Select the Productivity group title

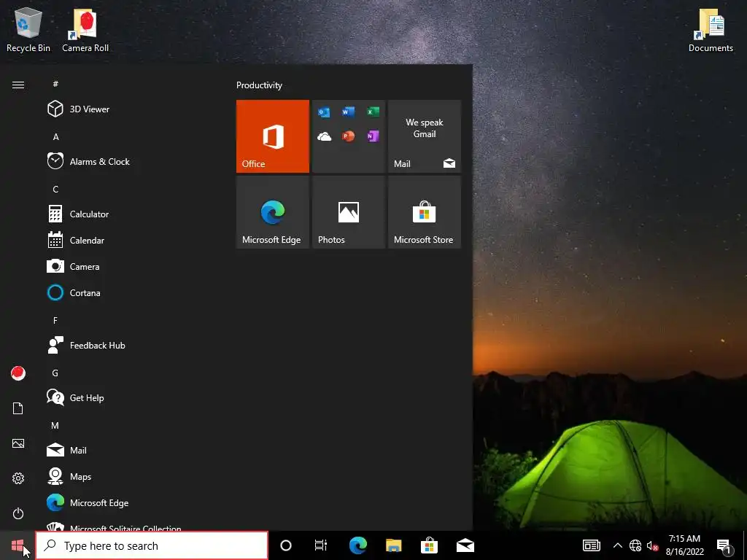click(x=259, y=85)
